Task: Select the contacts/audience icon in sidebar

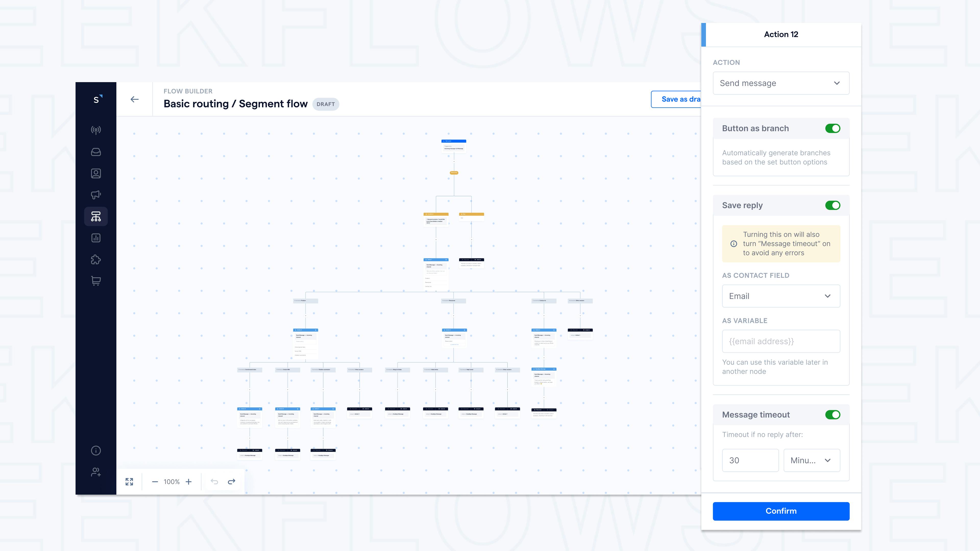Action: click(x=96, y=173)
